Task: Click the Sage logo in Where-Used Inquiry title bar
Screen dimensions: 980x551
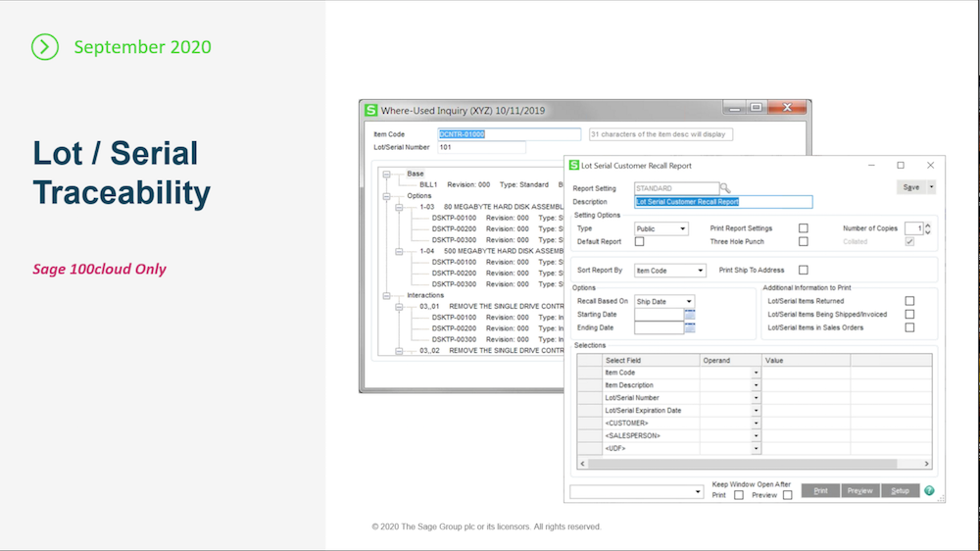Action: 371,110
